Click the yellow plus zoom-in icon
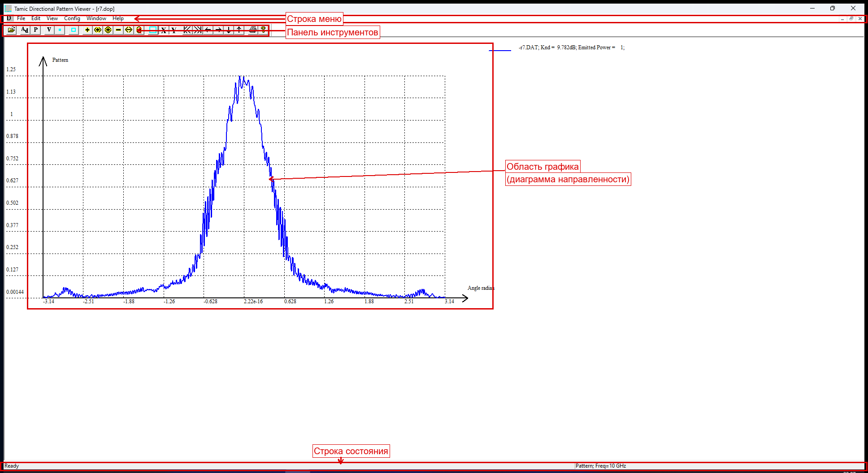 point(87,30)
